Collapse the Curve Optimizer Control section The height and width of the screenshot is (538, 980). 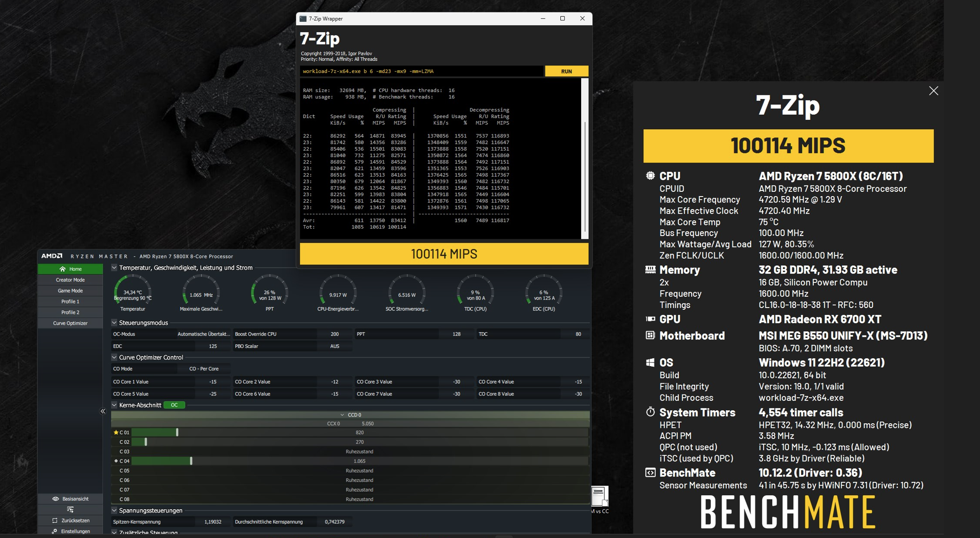point(114,357)
